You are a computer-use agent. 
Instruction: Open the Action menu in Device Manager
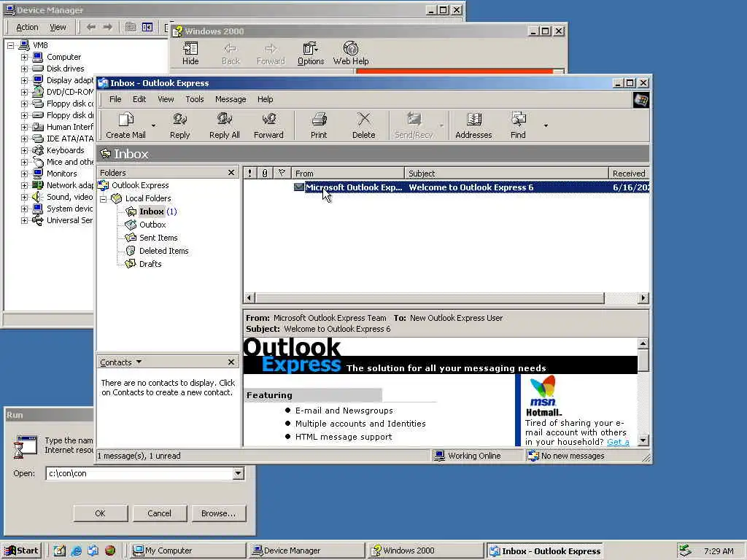(27, 27)
